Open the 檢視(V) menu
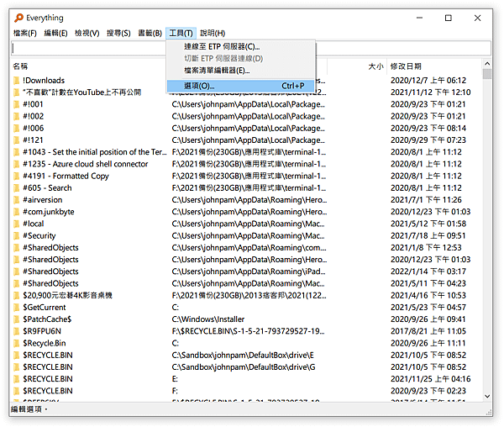504x427 pixels. pyautogui.click(x=87, y=33)
